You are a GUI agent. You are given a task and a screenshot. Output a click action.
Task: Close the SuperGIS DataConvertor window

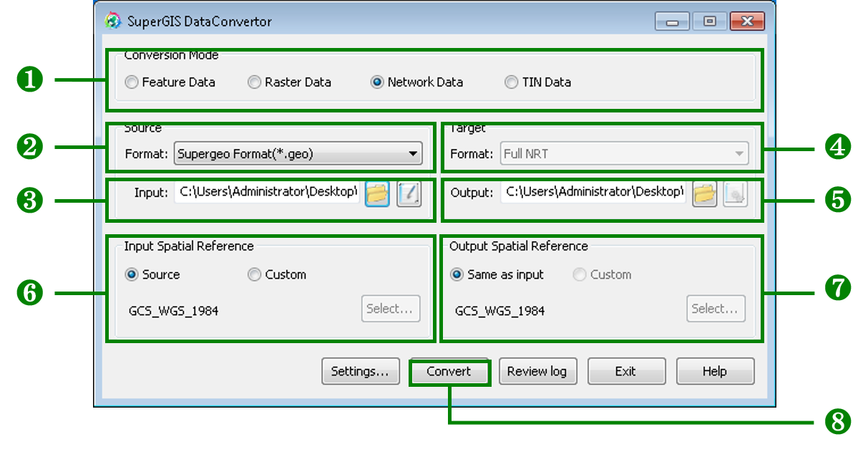tap(747, 21)
